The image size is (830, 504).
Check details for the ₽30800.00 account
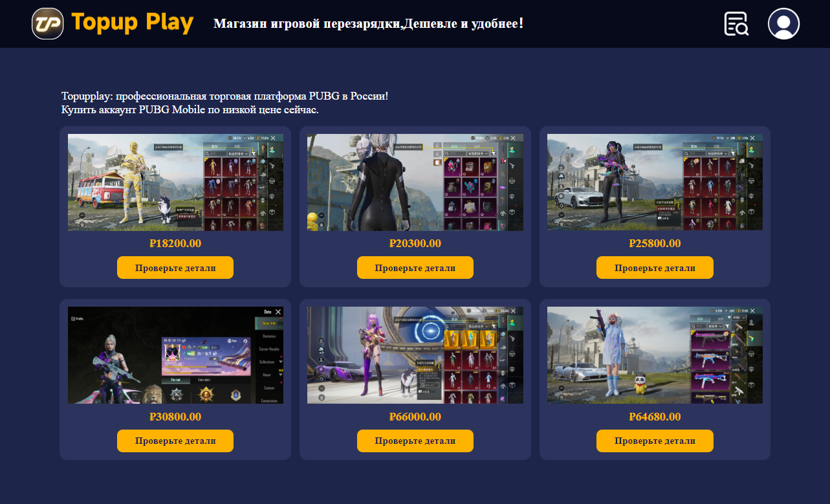click(x=175, y=441)
